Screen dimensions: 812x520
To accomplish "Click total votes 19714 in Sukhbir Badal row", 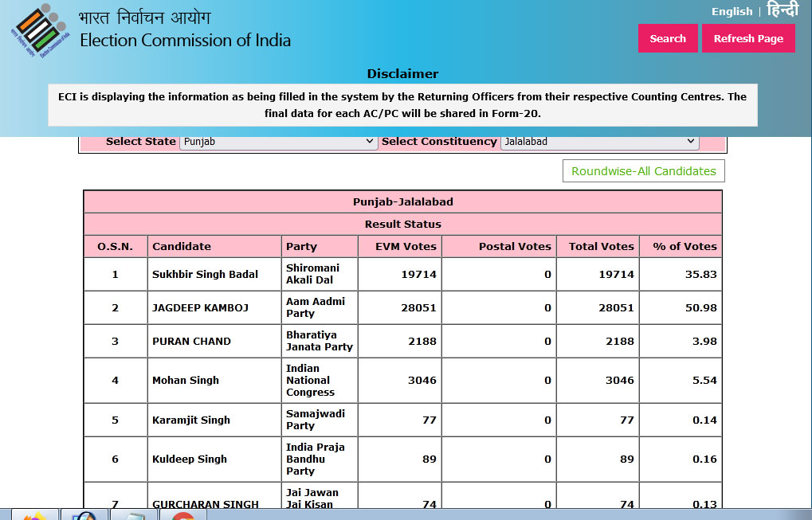I will [616, 274].
